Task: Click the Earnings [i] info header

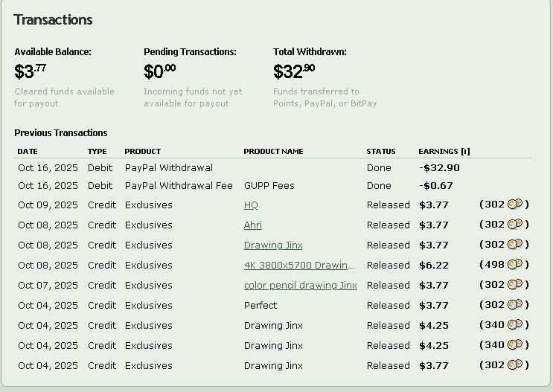Action: click(x=444, y=152)
